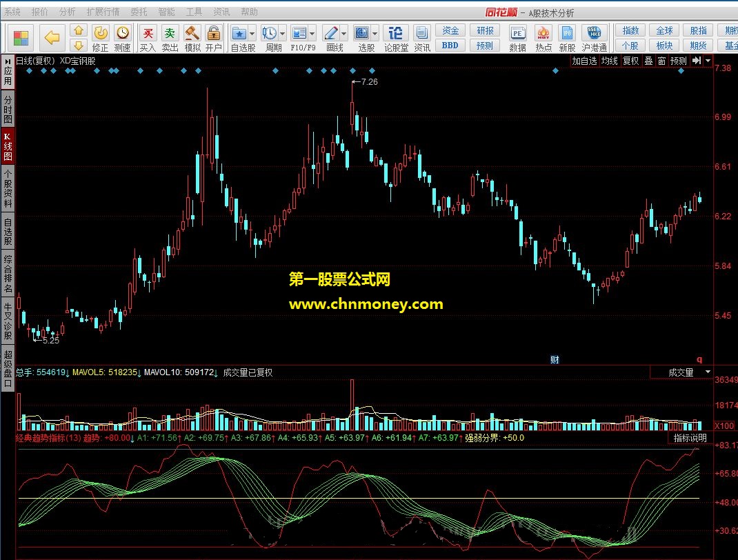Viewport: 738px width, 560px height.
Task: Click the blue diamond marker above the 7.26 peak
Action: click(x=353, y=70)
